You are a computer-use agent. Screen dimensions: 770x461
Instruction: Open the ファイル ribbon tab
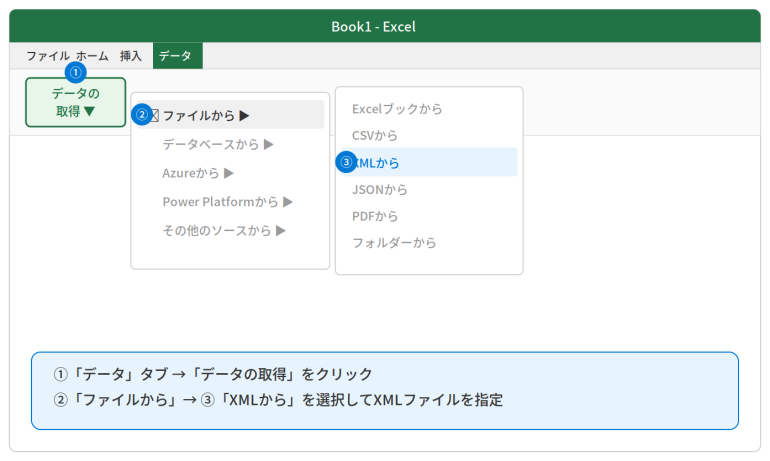click(x=48, y=56)
